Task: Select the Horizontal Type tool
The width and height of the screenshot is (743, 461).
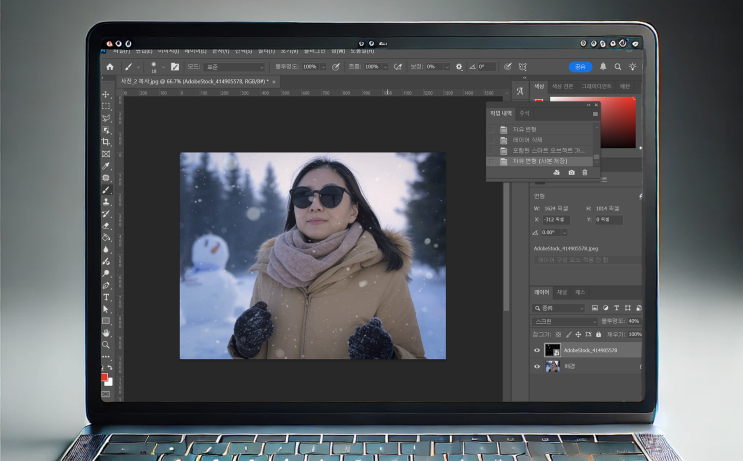Action: click(x=106, y=296)
